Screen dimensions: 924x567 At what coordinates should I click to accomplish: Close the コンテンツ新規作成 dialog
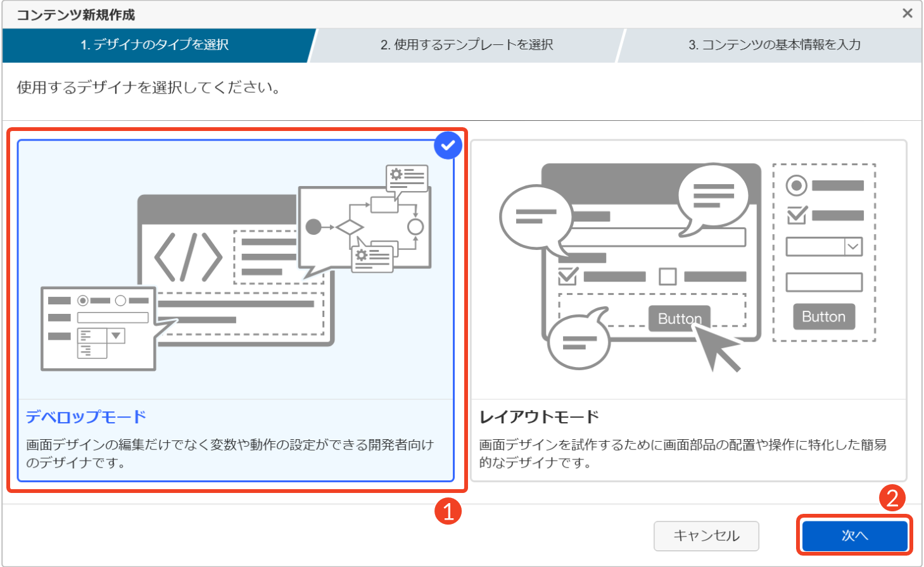pos(907,13)
